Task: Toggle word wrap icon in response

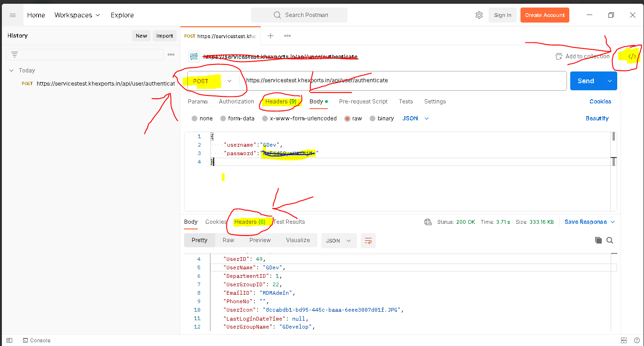Action: (x=368, y=240)
